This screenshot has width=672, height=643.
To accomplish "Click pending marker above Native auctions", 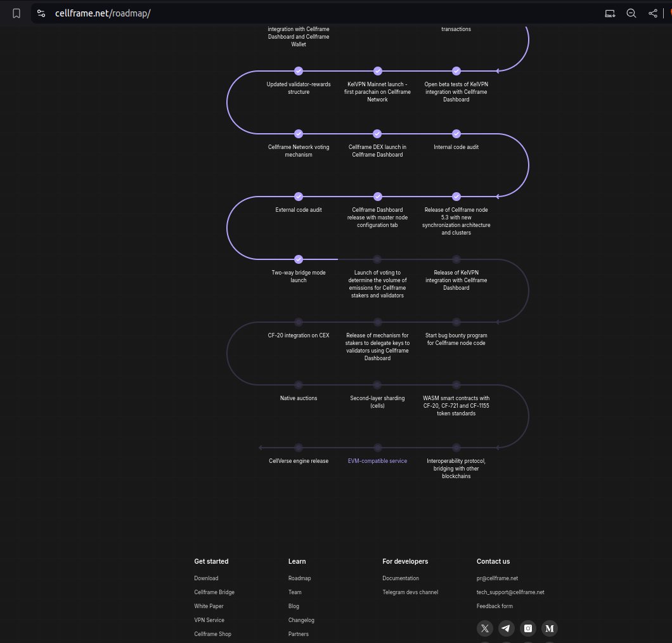I will point(299,385).
